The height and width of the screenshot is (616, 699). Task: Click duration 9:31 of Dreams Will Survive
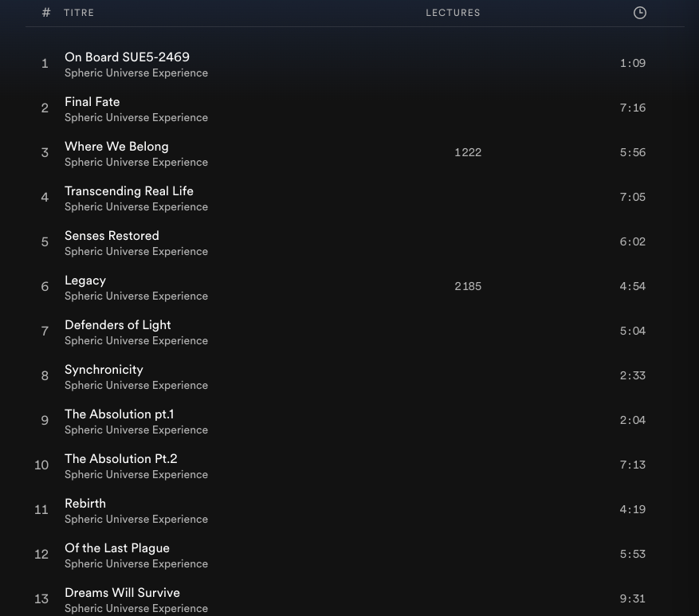click(633, 598)
